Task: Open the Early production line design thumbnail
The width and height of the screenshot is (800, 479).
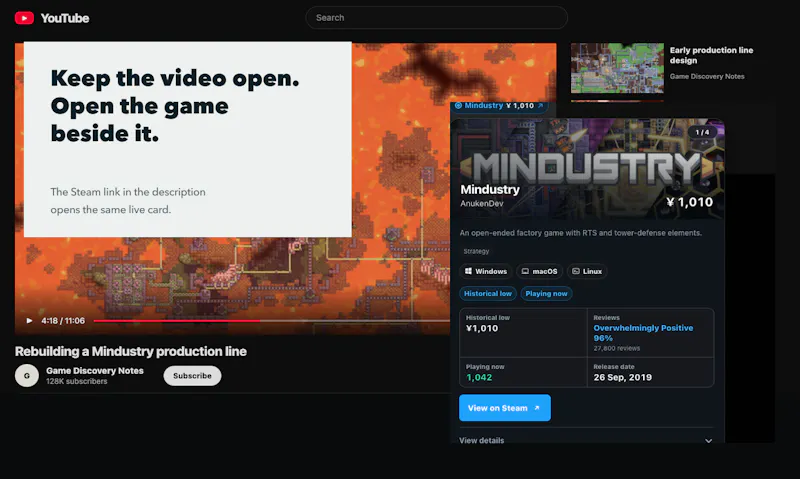Action: [x=617, y=68]
